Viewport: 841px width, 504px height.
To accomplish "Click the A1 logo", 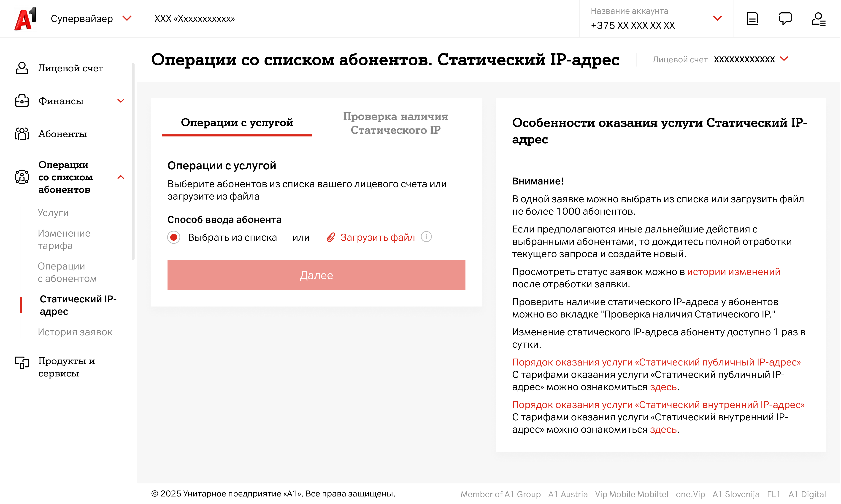I will tap(25, 19).
